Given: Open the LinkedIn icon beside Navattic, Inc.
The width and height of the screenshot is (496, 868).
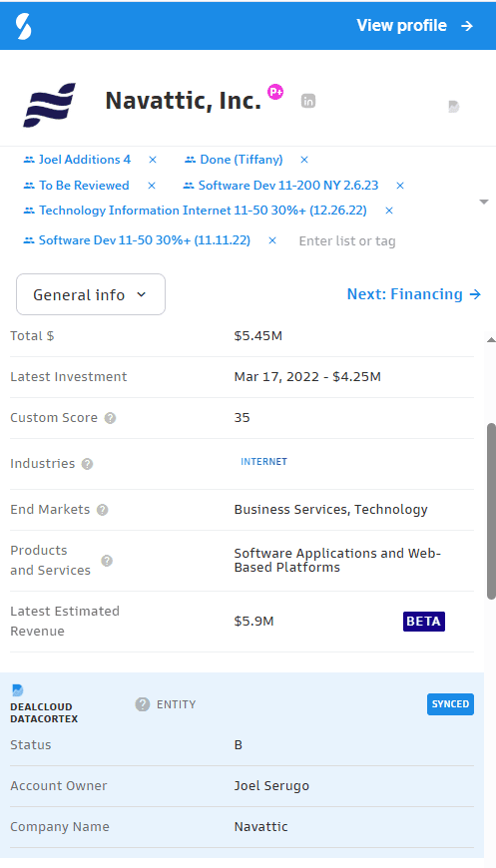Looking at the screenshot, I should coord(308,101).
